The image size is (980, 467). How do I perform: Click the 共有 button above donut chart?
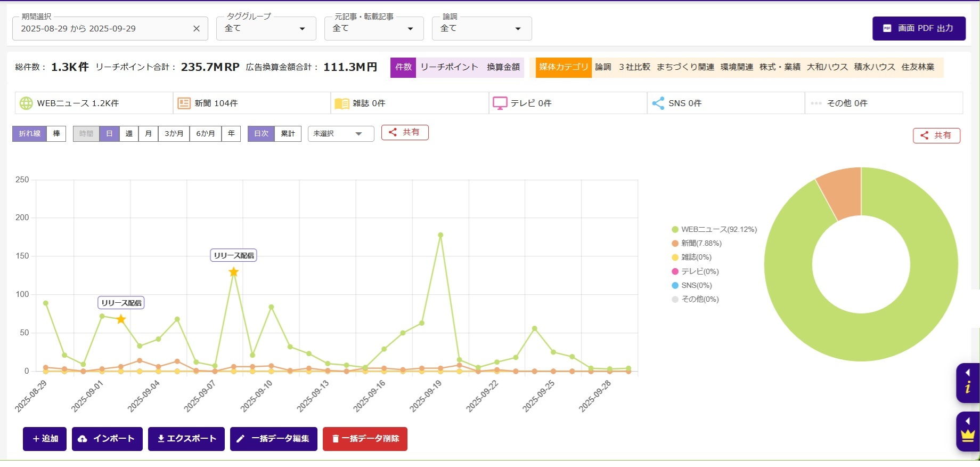[936, 135]
